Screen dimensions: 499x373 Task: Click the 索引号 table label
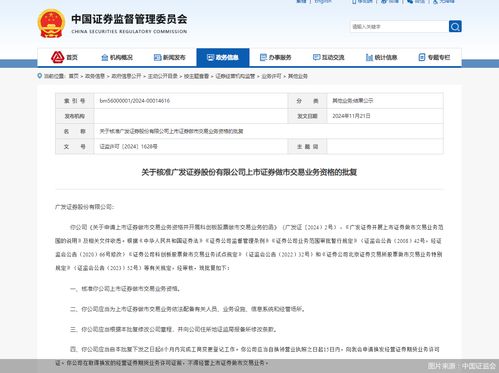tap(75, 101)
